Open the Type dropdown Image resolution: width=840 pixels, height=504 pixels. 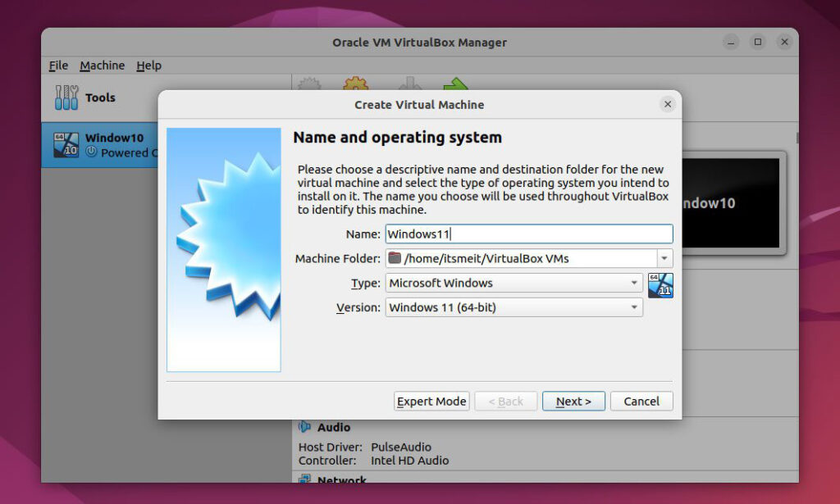[x=514, y=283]
